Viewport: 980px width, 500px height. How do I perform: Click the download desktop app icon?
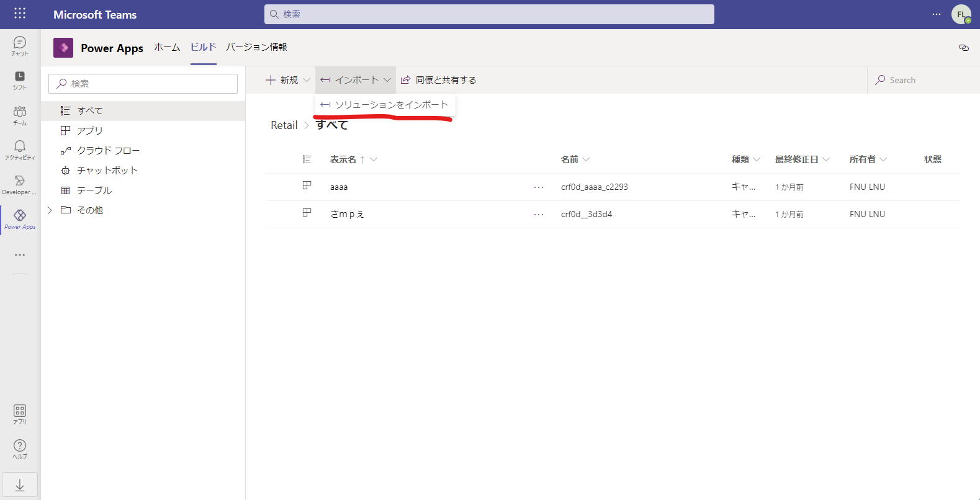click(x=20, y=484)
